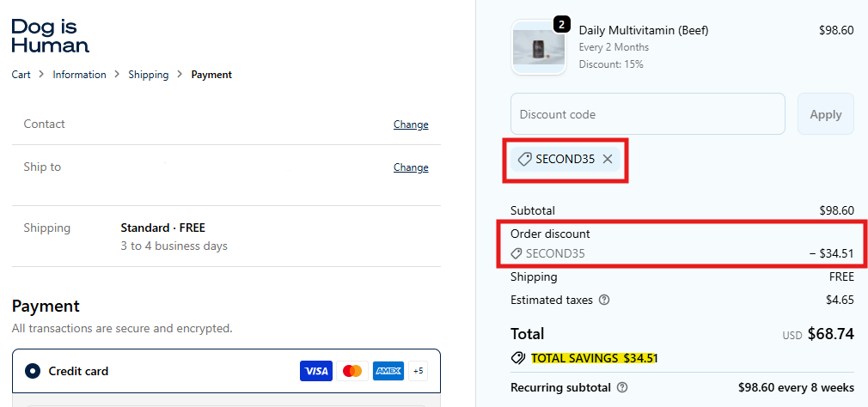Click the Dog is Human logo
The image size is (868, 407).
[51, 36]
